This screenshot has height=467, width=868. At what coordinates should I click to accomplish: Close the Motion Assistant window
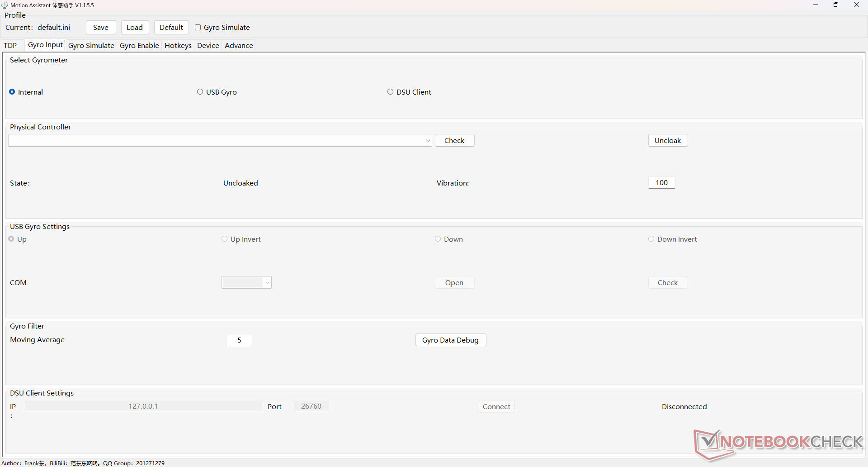coord(856,5)
